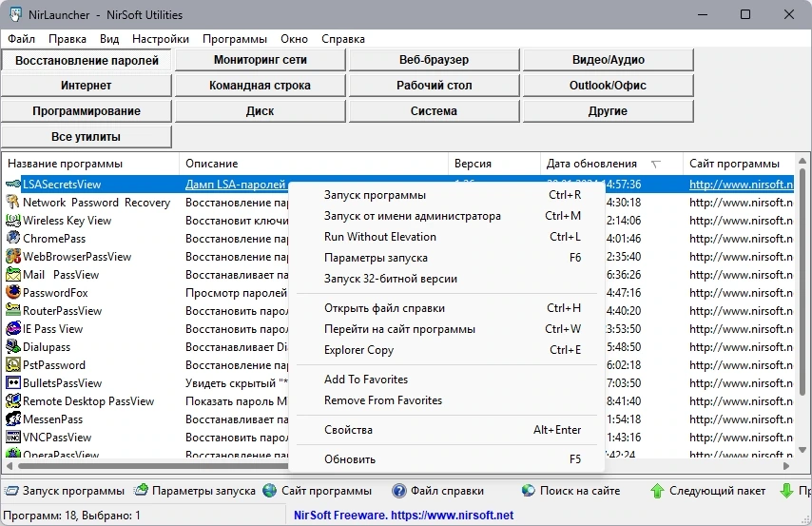The height and width of the screenshot is (526, 812).
Task: Click the horizontal scrollbar right arrow
Action: 786,466
